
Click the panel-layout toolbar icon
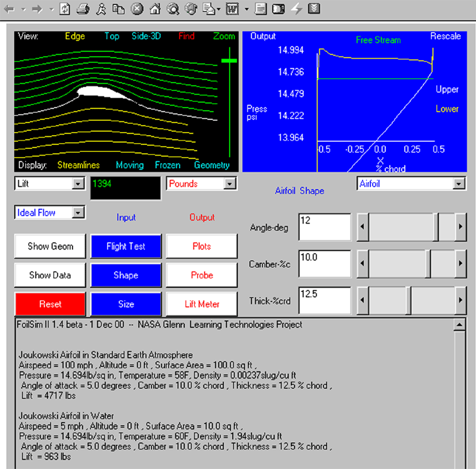coord(278,9)
